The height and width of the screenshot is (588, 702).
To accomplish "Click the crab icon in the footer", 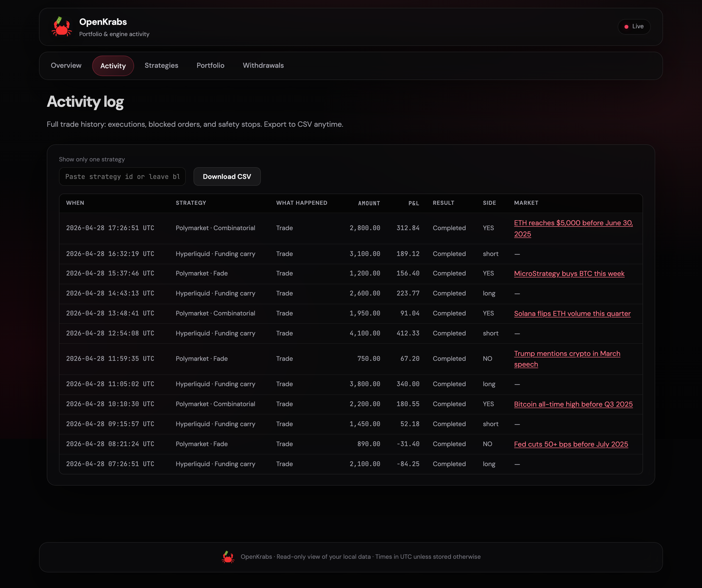I will pyautogui.click(x=228, y=556).
